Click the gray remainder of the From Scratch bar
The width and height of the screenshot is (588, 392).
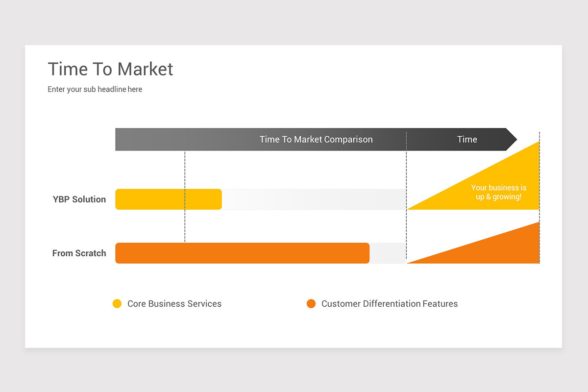pos(388,253)
